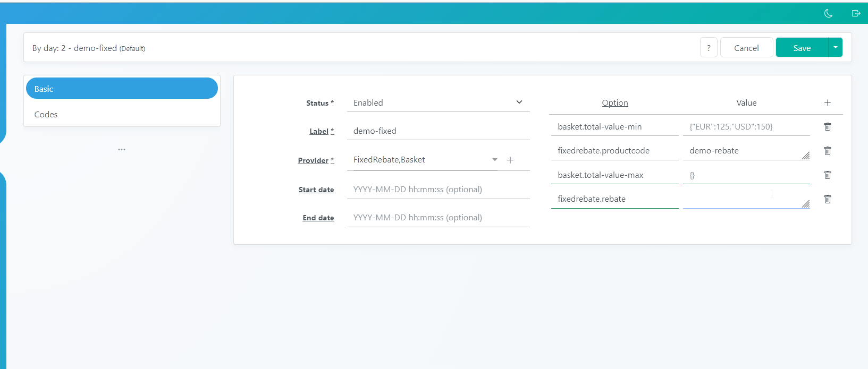Click the Cancel button
The image size is (868, 369).
746,48
